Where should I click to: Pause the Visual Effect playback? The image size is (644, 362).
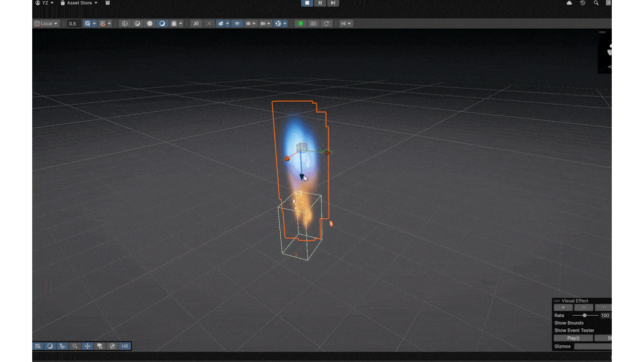584,308
